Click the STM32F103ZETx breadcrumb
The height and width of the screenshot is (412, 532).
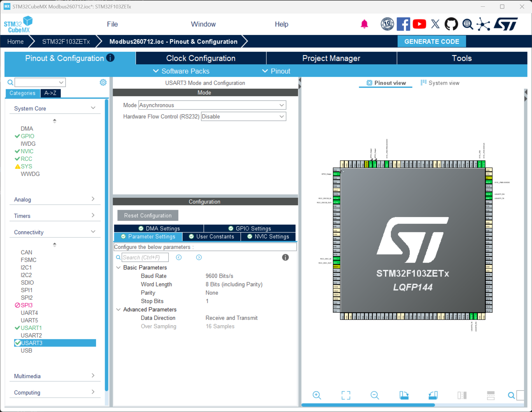66,42
